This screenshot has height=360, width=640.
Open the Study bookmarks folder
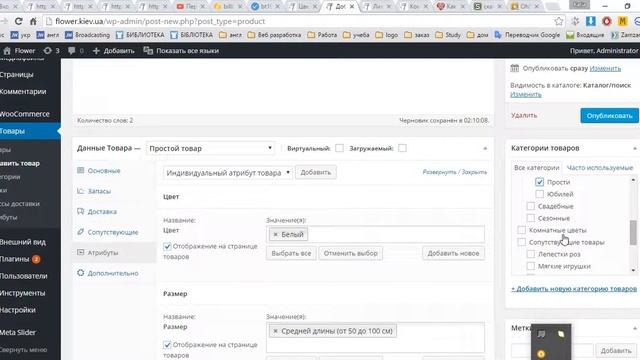pos(448,35)
